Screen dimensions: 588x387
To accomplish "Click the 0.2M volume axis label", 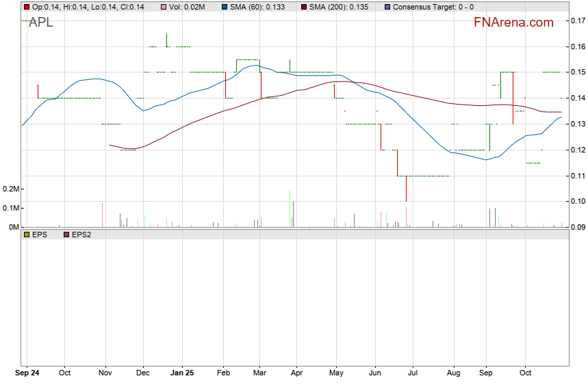I will 10,189.
